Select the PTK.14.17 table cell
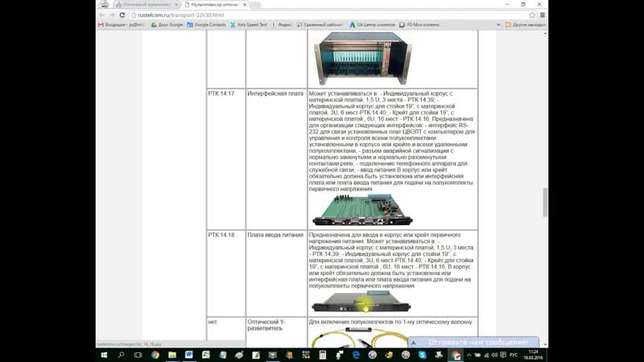 (226, 158)
